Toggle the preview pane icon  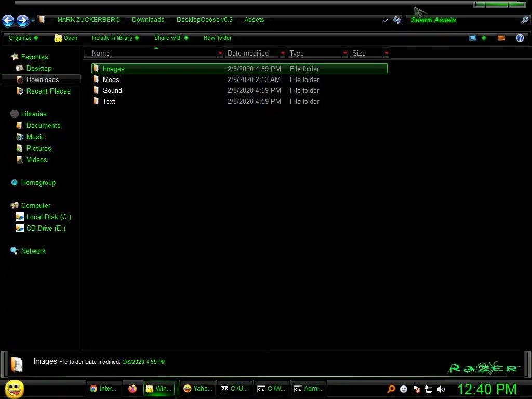[501, 38]
